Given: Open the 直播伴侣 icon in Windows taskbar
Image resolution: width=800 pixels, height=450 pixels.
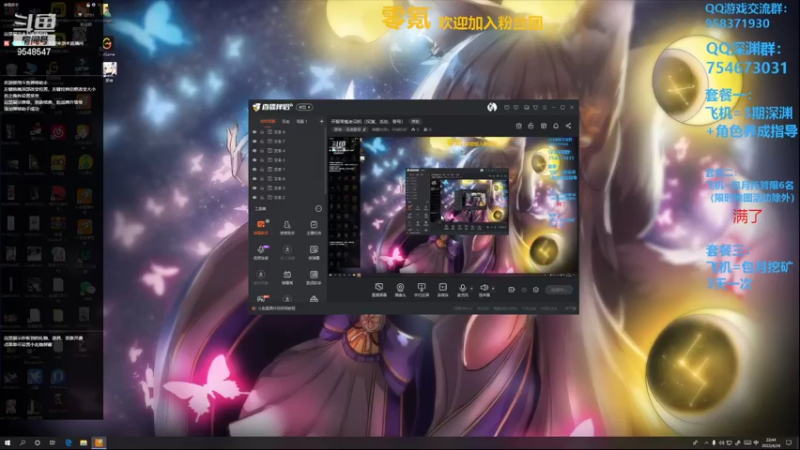Looking at the screenshot, I should click(99, 442).
